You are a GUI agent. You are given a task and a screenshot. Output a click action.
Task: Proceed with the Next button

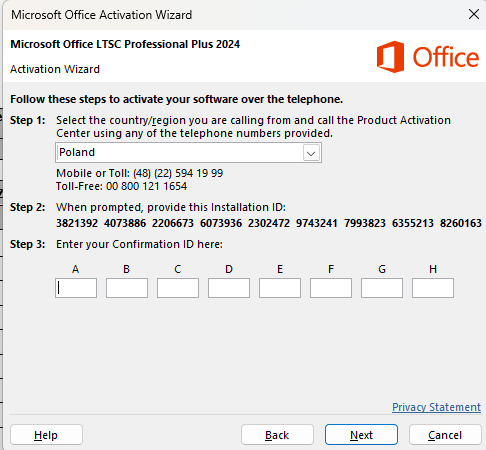tap(361, 435)
